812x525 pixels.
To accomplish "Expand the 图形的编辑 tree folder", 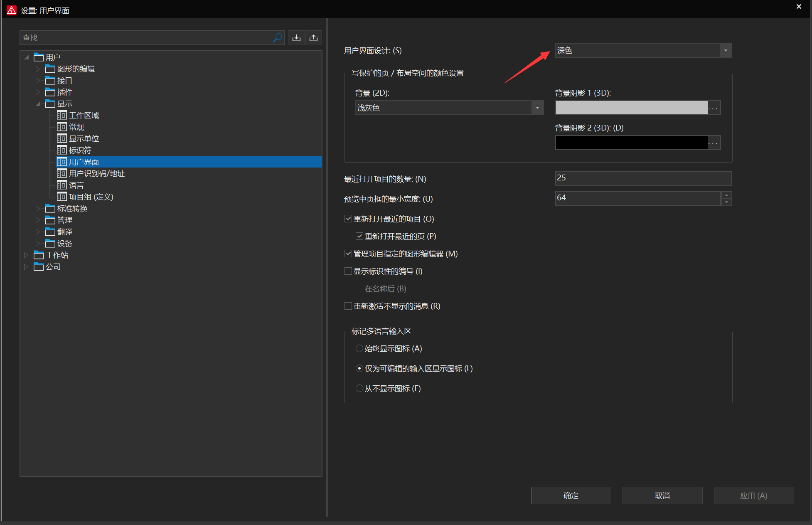I will (x=37, y=69).
